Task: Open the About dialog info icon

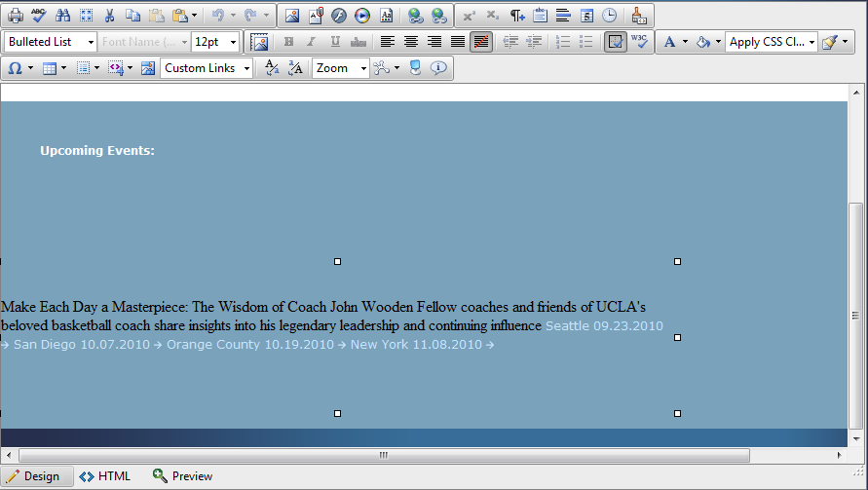Action: tap(438, 68)
